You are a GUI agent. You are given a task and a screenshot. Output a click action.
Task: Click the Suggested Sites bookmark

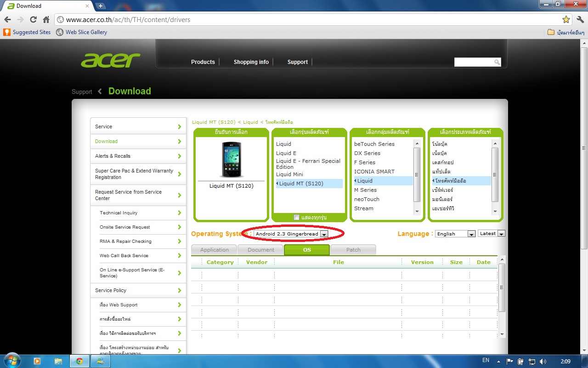[27, 32]
